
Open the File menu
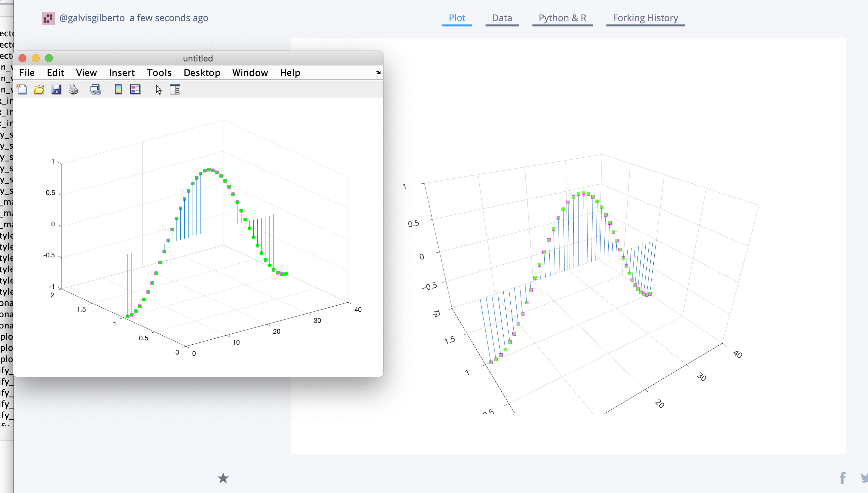[x=27, y=72]
